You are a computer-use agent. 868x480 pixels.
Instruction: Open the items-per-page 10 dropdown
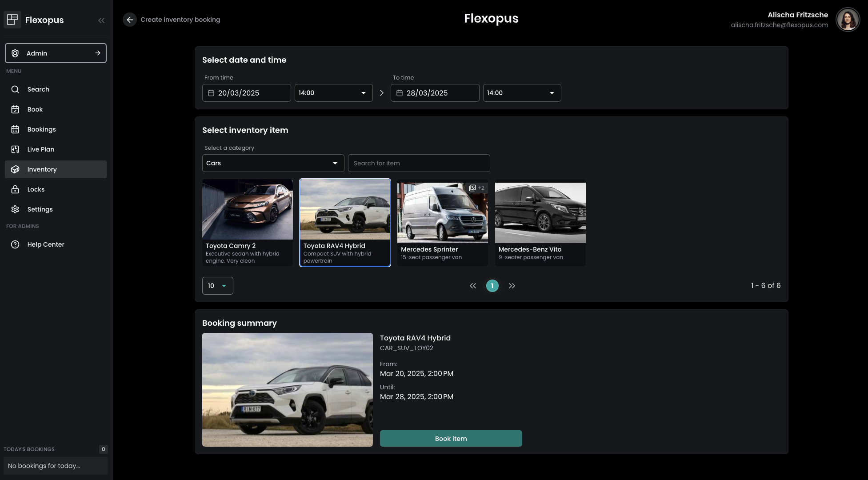tap(217, 286)
